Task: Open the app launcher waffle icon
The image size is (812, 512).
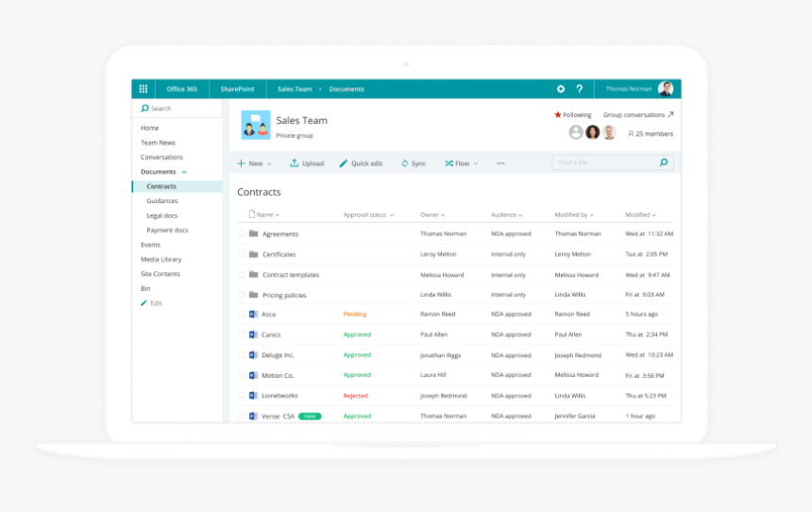Action: pyautogui.click(x=144, y=89)
